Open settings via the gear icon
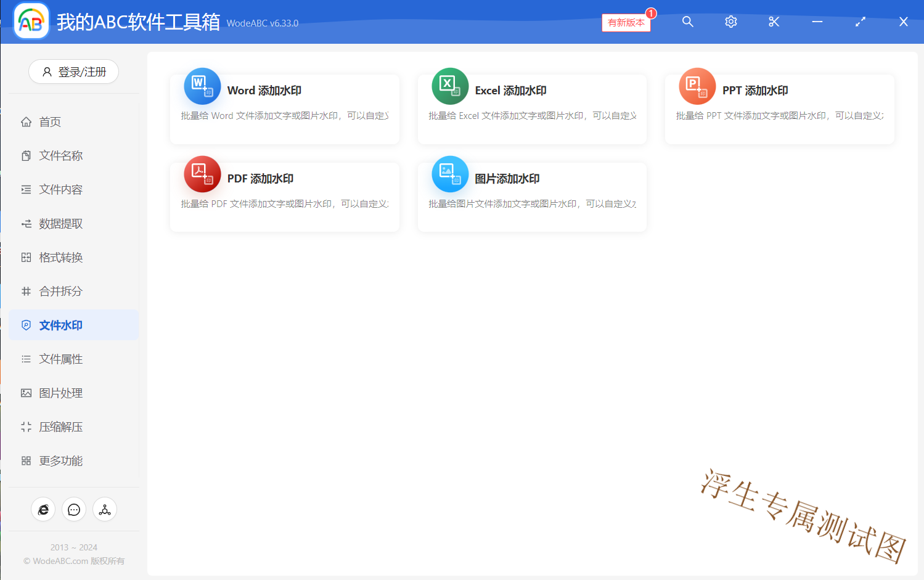The width and height of the screenshot is (924, 580). click(731, 22)
